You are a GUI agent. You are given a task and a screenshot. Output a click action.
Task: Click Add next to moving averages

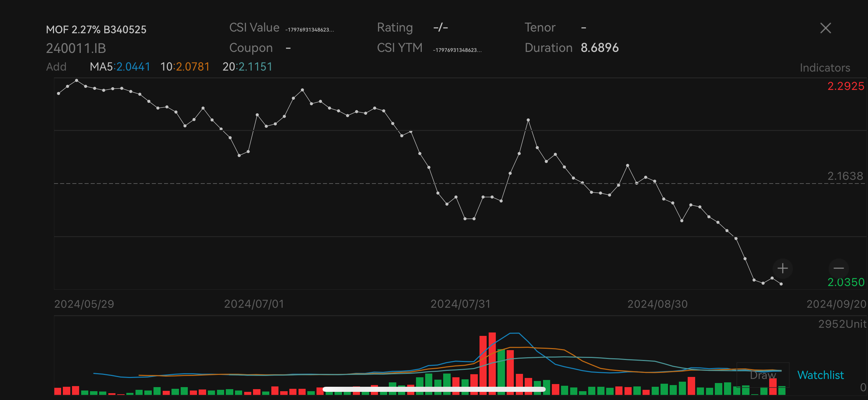(56, 67)
